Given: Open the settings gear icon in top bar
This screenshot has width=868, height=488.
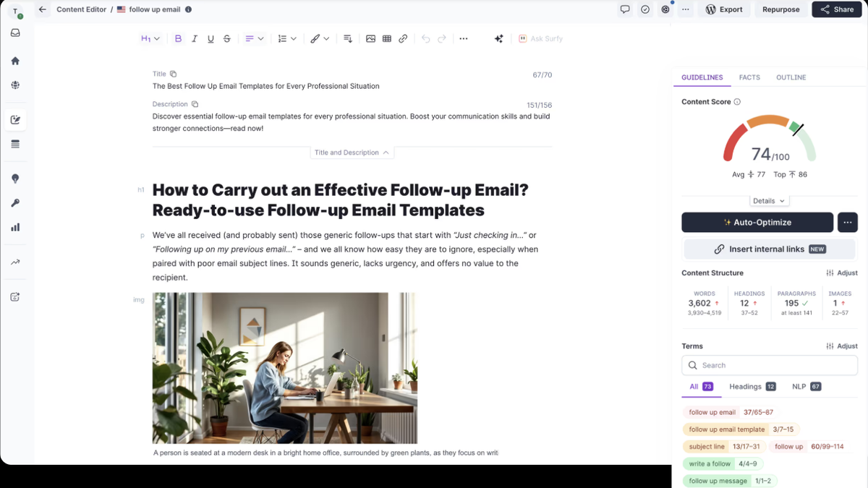Looking at the screenshot, I should (665, 9).
